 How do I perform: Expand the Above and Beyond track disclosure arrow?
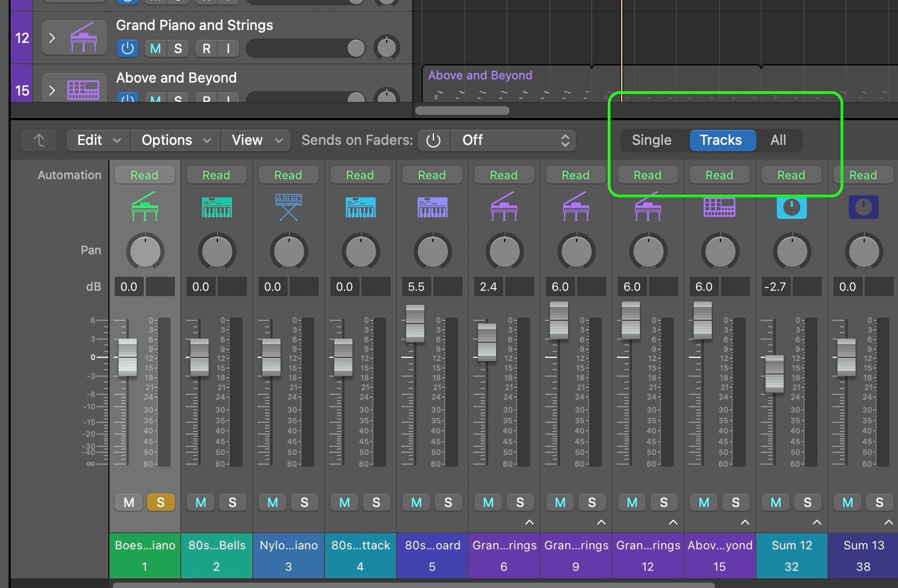pos(52,90)
